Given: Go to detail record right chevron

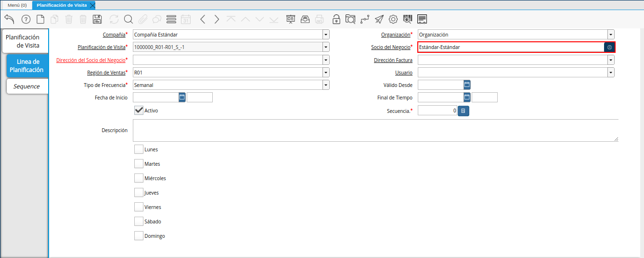Looking at the screenshot, I should coord(217,19).
